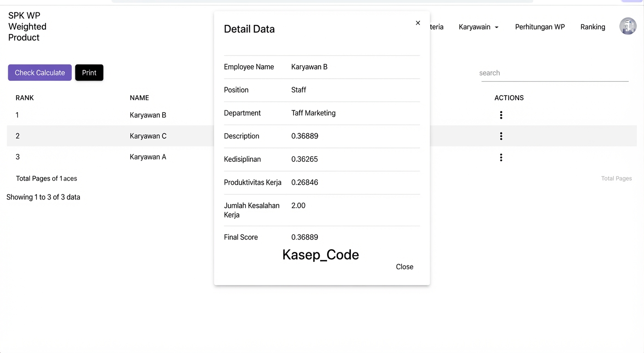Click the Position value Staff
The width and height of the screenshot is (644, 353).
coord(299,90)
